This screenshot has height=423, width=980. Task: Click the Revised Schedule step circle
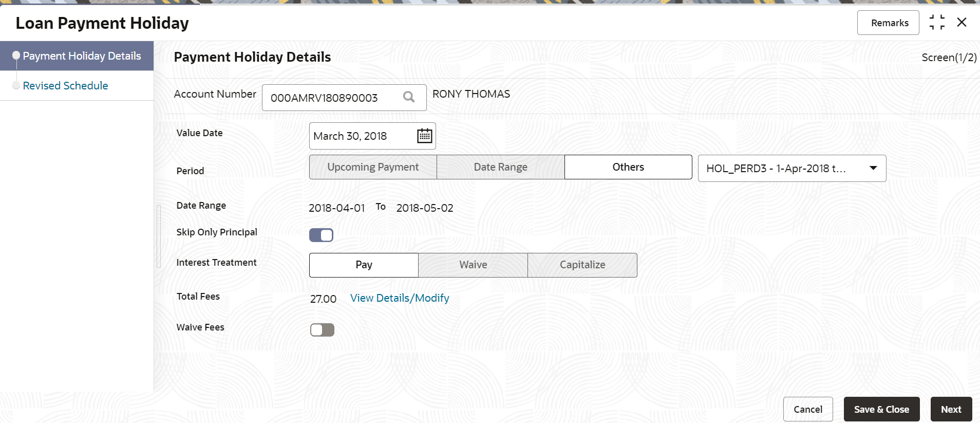tap(16, 85)
